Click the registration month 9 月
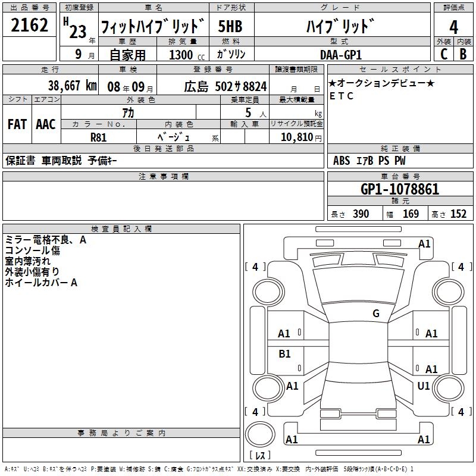Viewport: 476px width, 476px height. pyautogui.click(x=84, y=54)
